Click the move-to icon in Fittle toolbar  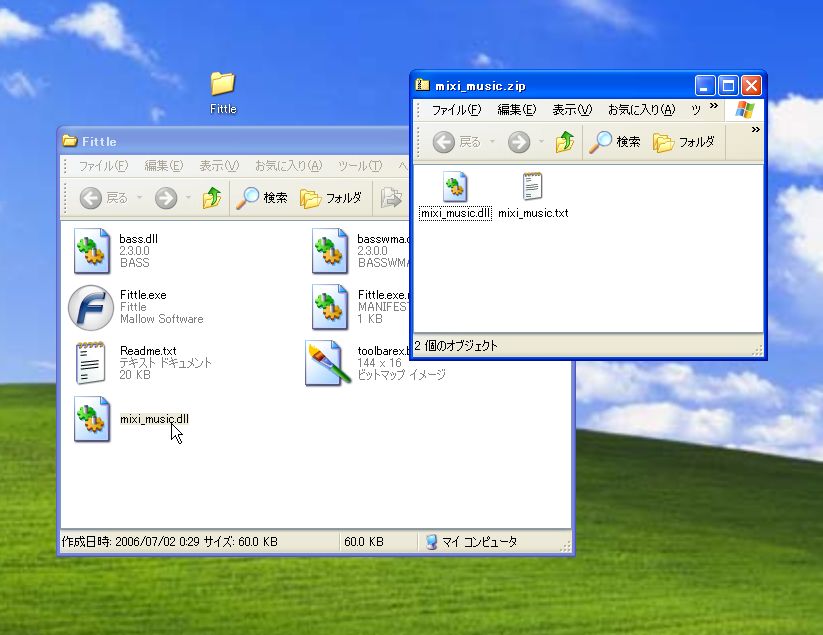[391, 198]
